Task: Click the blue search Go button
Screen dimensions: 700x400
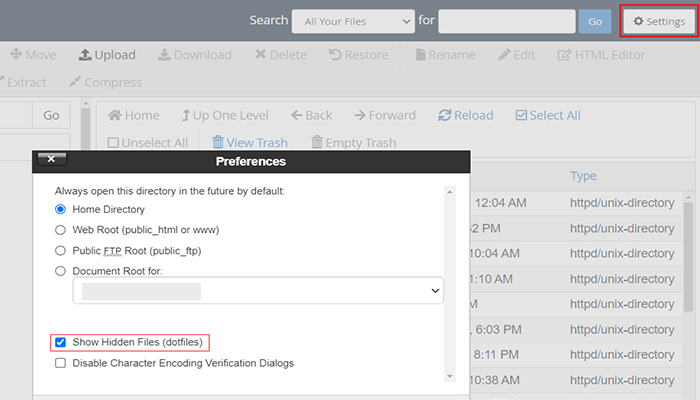Action: click(595, 21)
